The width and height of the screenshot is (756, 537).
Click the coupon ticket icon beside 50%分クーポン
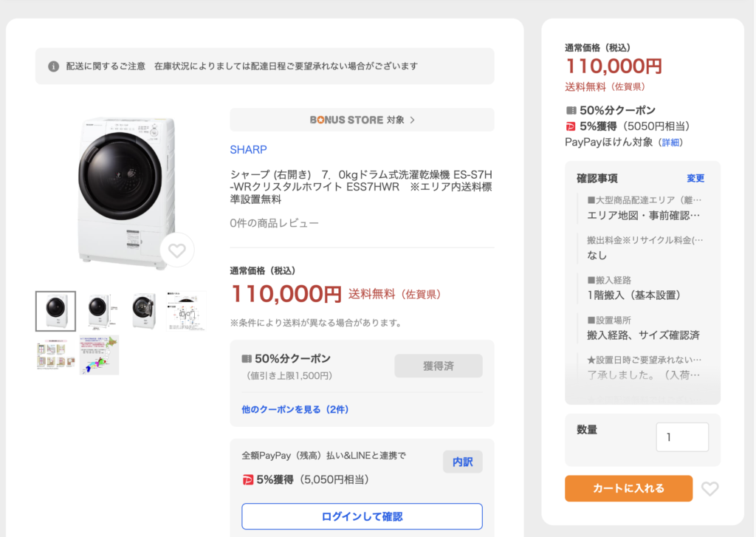[x=247, y=359]
